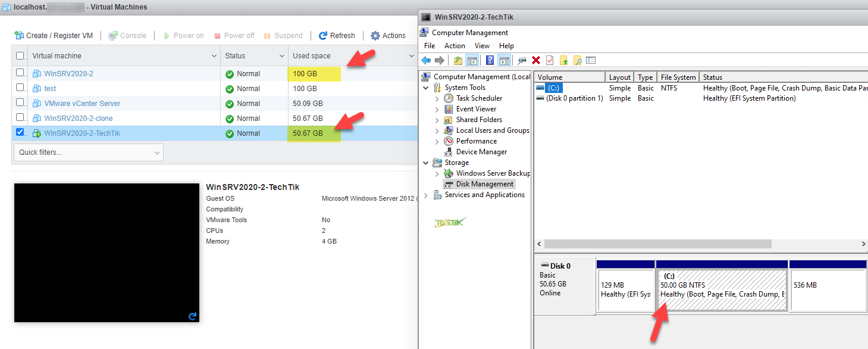868x349 pixels.
Task: Open the Help menu in Computer Management
Action: click(506, 46)
